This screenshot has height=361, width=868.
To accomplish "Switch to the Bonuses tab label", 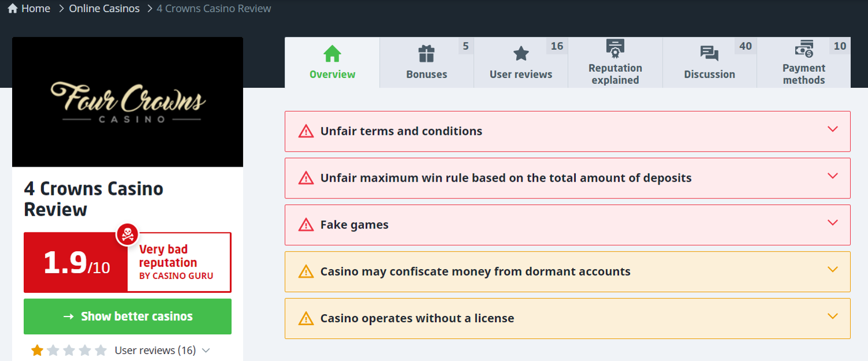I will [x=426, y=75].
